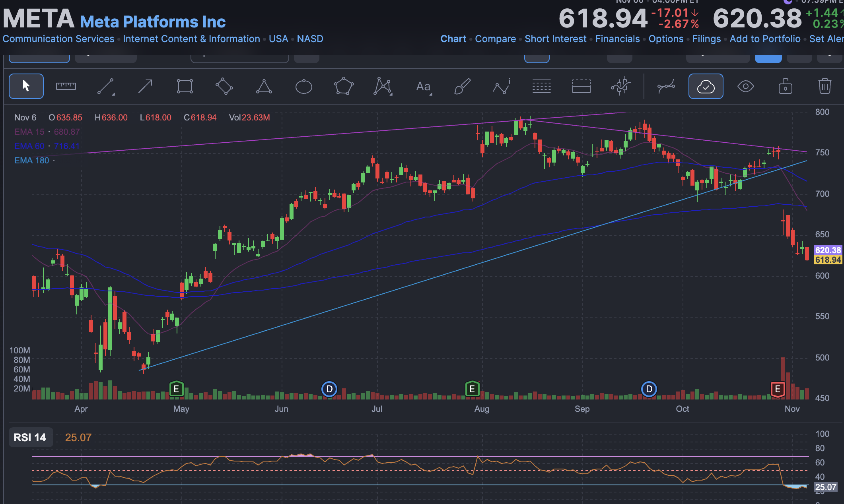Select the ellipse drawing tool
Image resolution: width=844 pixels, height=504 pixels.
pos(303,86)
